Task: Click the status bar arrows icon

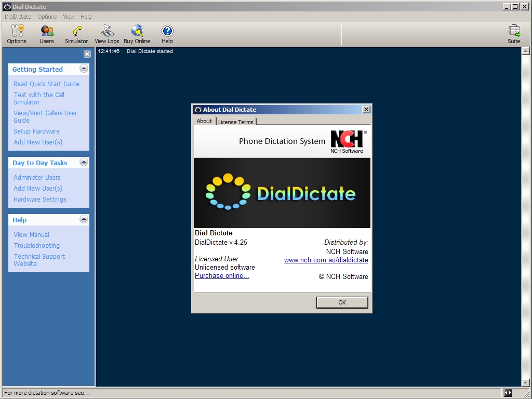Action: coord(508,393)
